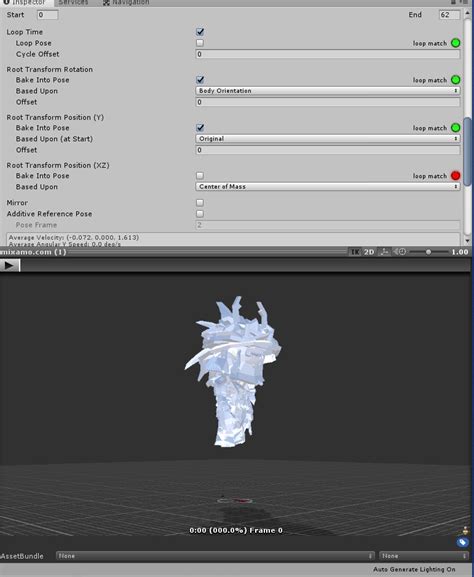Toggle 2D preview mode

point(369,252)
